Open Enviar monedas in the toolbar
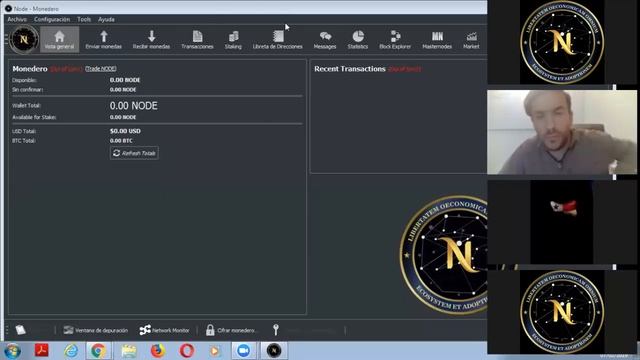This screenshot has height=360, width=640. coord(103,40)
